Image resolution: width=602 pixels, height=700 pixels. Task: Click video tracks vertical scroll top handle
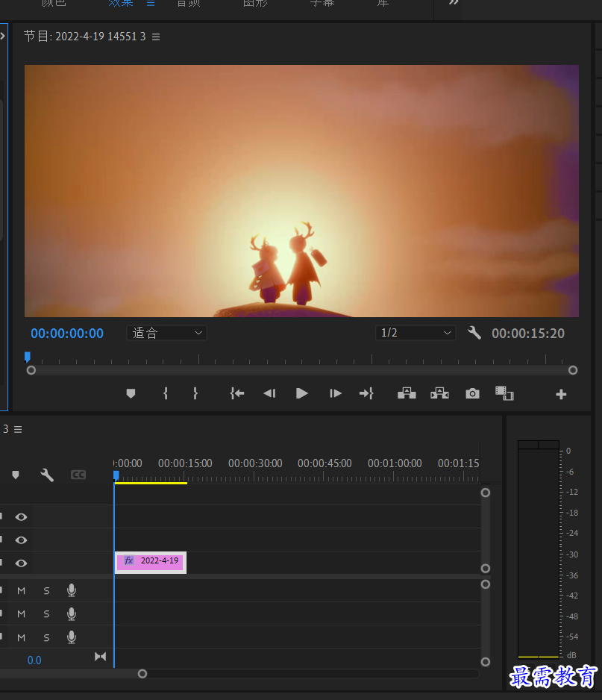point(486,493)
